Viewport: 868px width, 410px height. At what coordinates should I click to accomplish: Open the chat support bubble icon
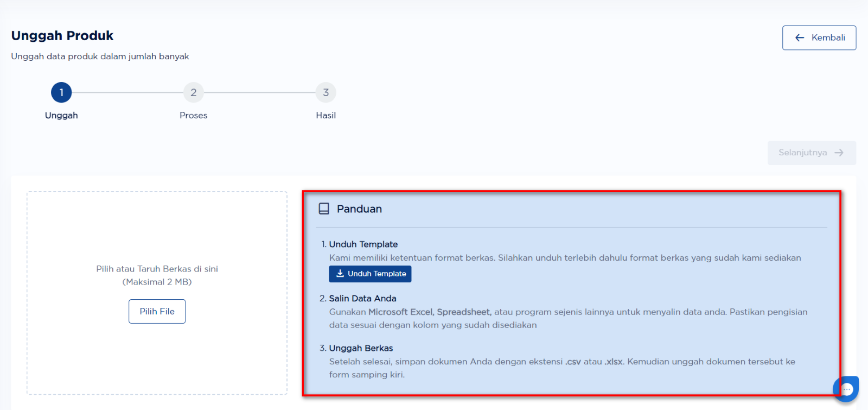(x=847, y=388)
